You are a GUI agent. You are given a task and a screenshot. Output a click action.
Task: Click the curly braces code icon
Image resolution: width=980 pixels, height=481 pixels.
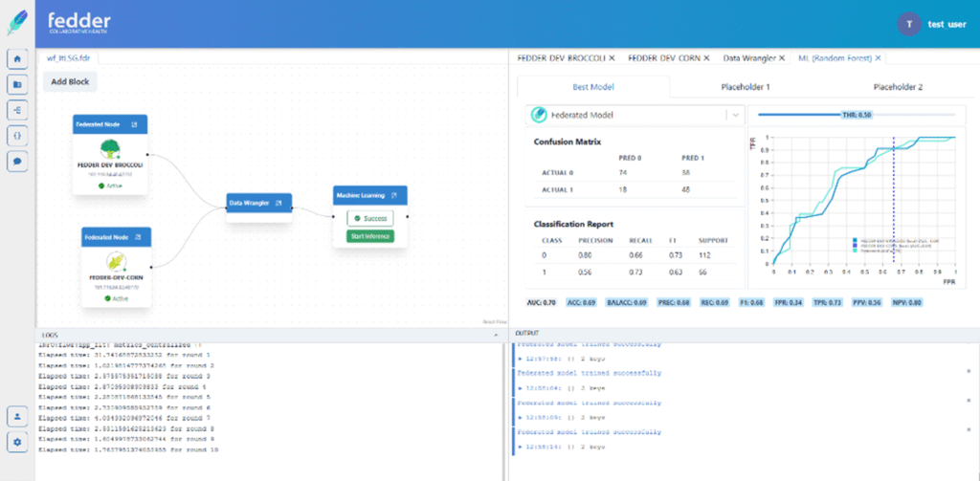tap(17, 136)
